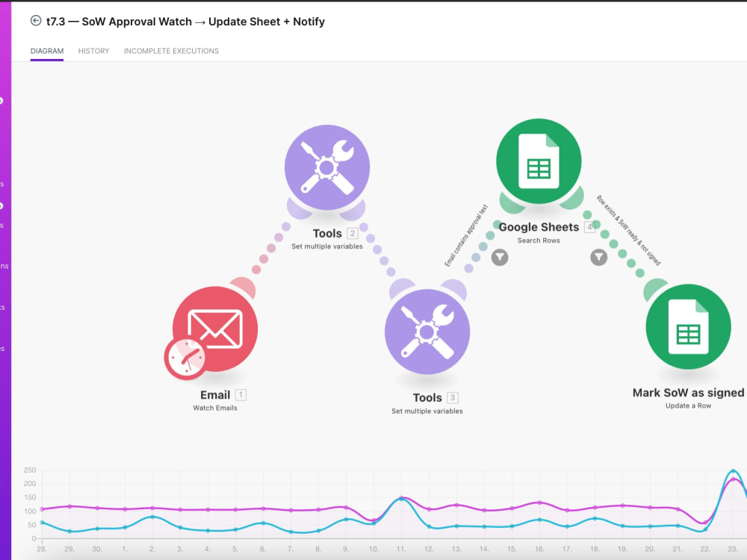Click the Email module label

pos(215,395)
